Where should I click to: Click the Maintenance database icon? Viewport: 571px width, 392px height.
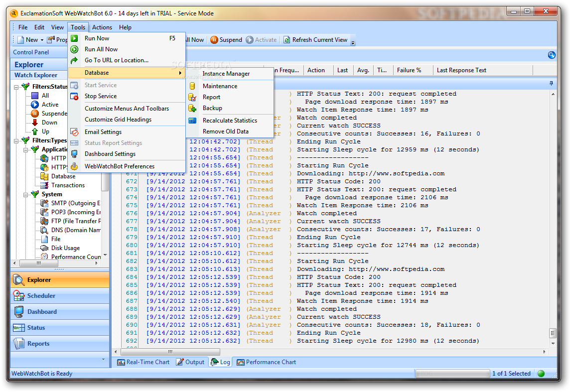[x=192, y=86]
